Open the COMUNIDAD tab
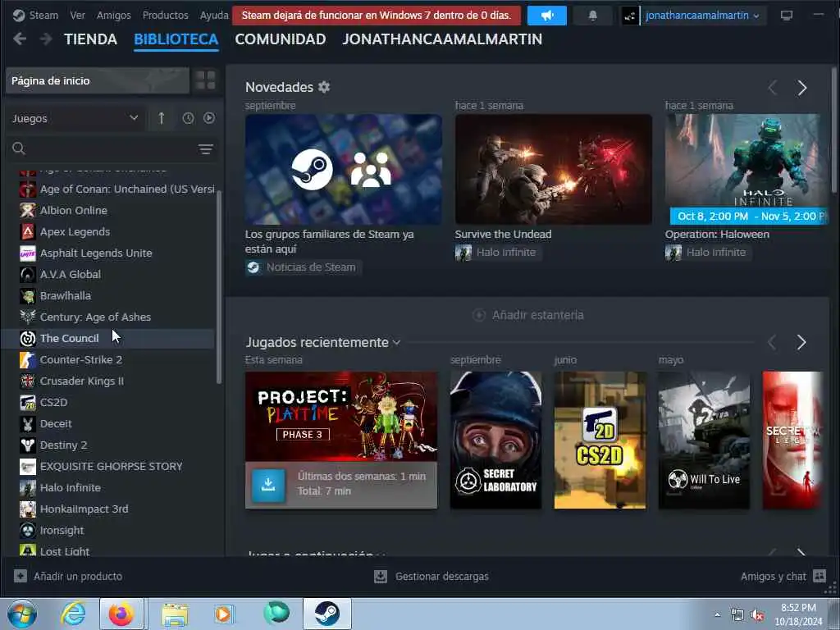840x630 pixels. click(x=281, y=39)
